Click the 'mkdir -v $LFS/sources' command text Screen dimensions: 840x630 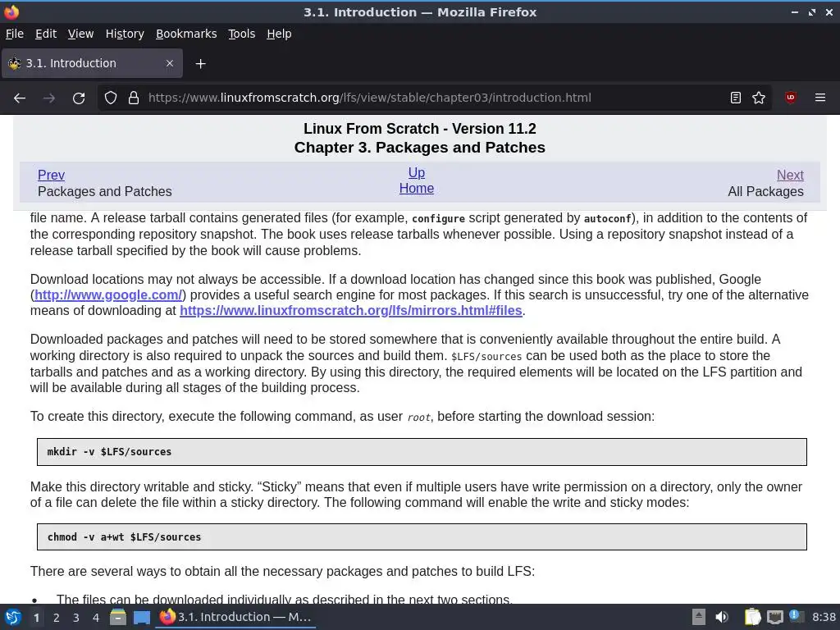tap(109, 452)
